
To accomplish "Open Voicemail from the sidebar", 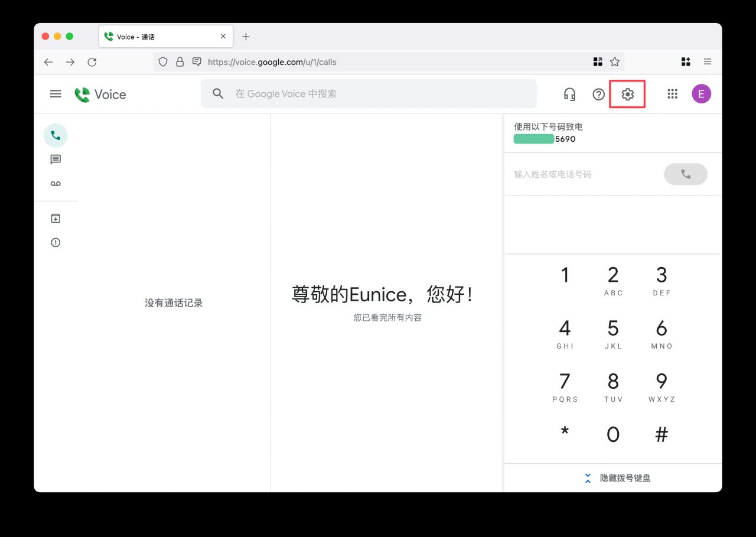I will [x=56, y=184].
